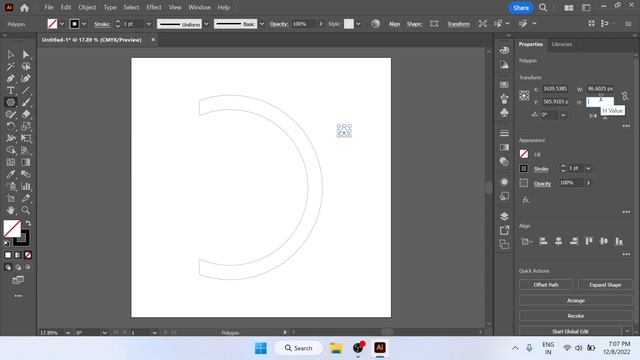Click the Arrange button
Image resolution: width=640 pixels, height=360 pixels.
[x=576, y=300]
